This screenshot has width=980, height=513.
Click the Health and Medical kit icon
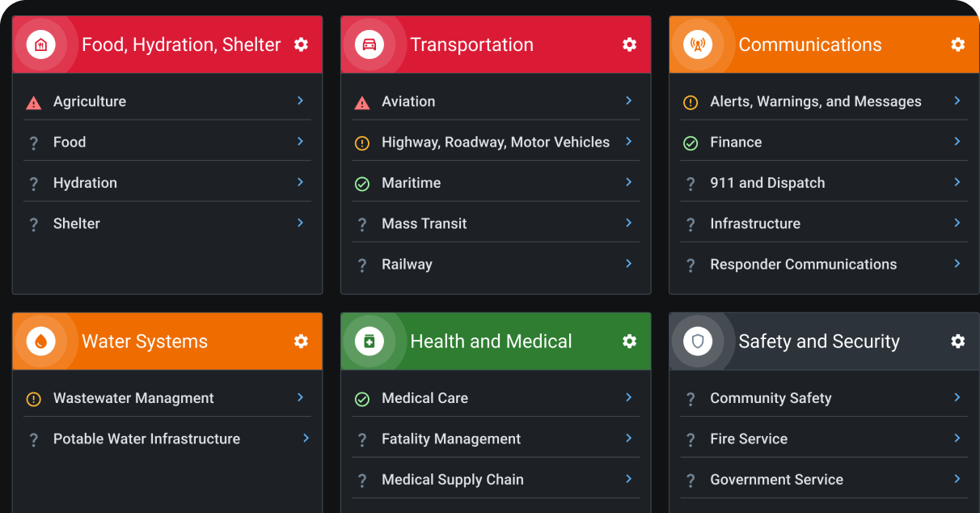click(370, 341)
